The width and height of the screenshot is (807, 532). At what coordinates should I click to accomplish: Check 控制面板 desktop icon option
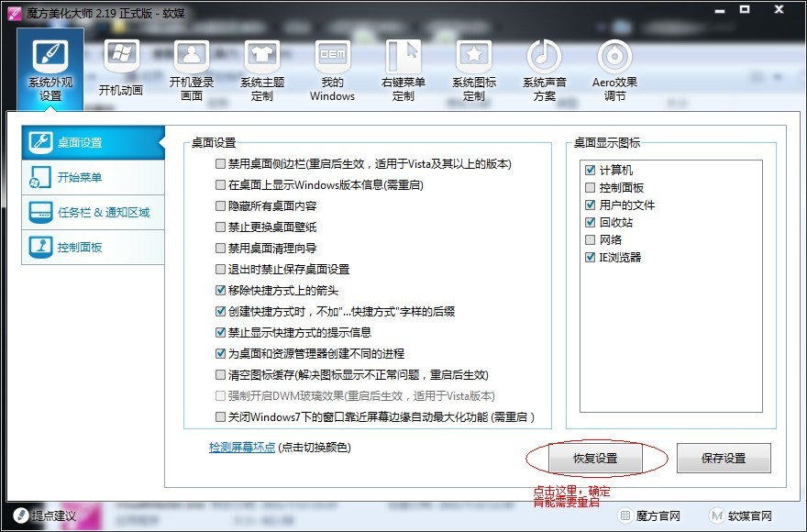click(591, 187)
